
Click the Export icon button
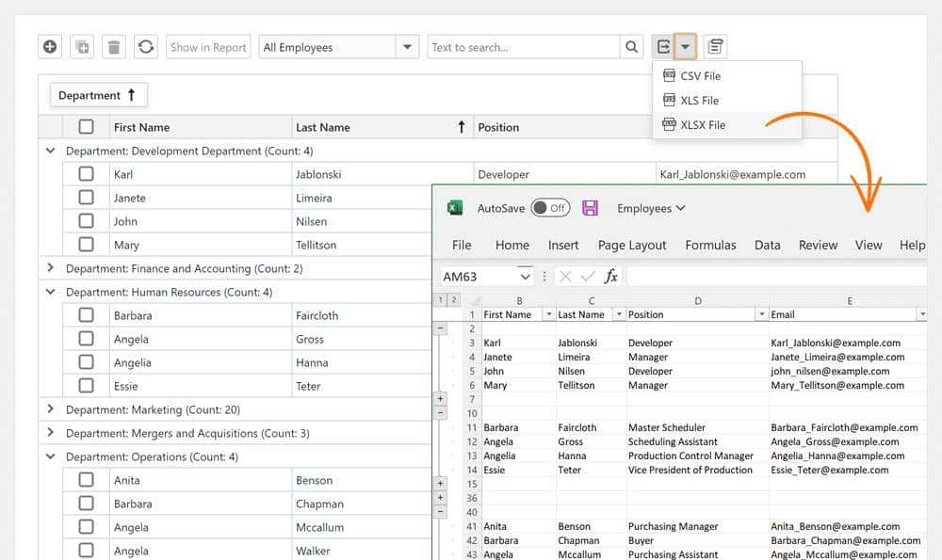coord(663,47)
